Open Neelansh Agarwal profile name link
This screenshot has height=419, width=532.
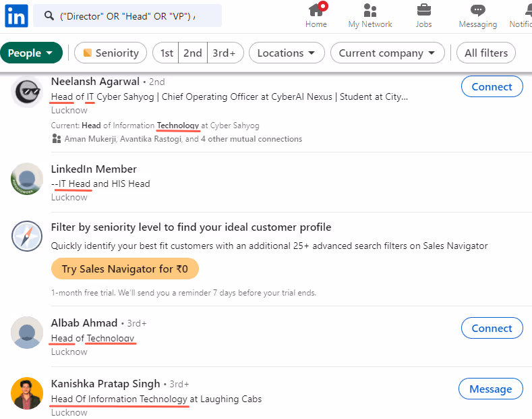click(x=95, y=82)
